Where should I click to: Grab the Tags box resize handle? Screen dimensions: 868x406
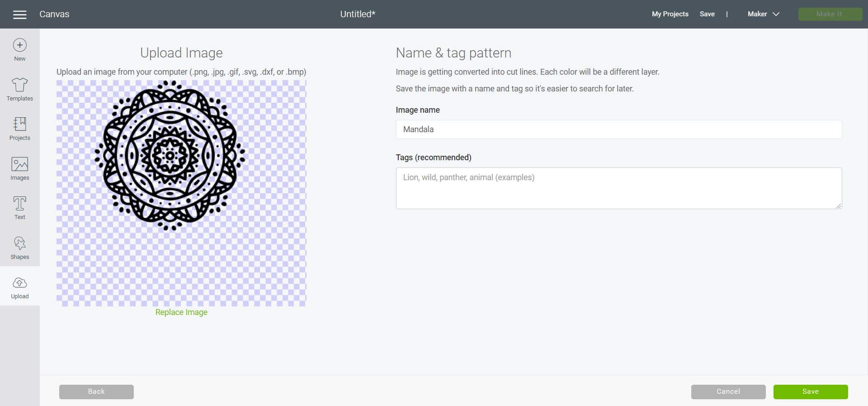click(838, 205)
